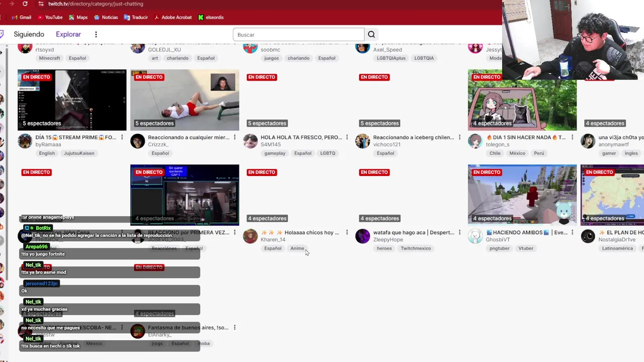Open site info icon in the address bar
644x362 pixels.
pyautogui.click(x=41, y=4)
